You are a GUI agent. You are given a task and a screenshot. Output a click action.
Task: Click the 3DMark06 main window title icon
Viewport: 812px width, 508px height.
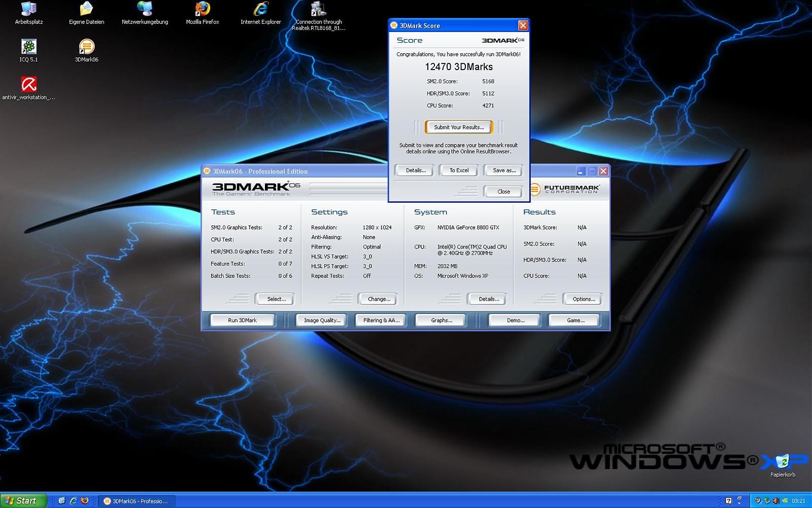[x=207, y=171]
